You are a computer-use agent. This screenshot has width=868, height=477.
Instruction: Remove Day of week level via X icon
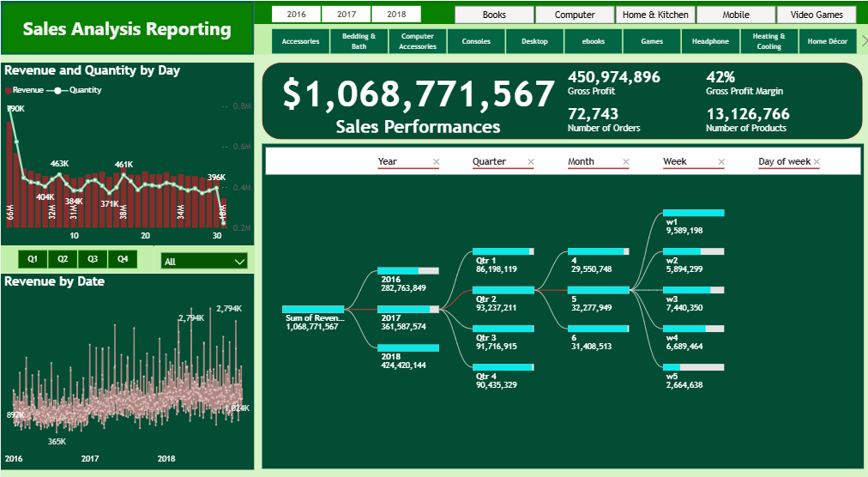817,162
